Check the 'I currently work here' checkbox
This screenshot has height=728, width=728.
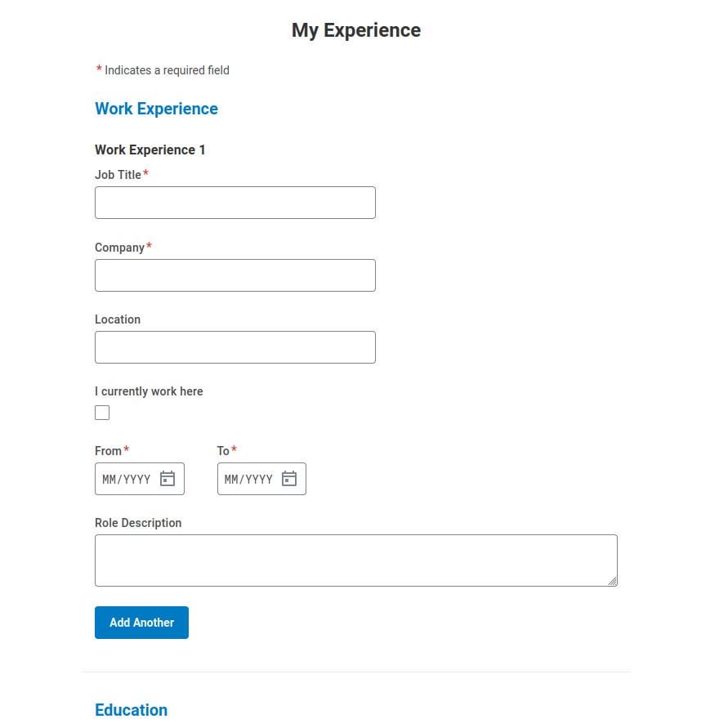(x=102, y=413)
